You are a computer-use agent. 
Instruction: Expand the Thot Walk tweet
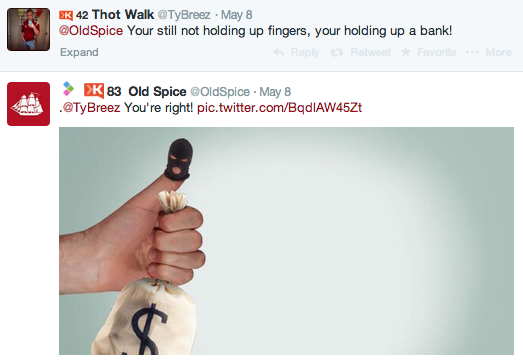tap(79, 52)
